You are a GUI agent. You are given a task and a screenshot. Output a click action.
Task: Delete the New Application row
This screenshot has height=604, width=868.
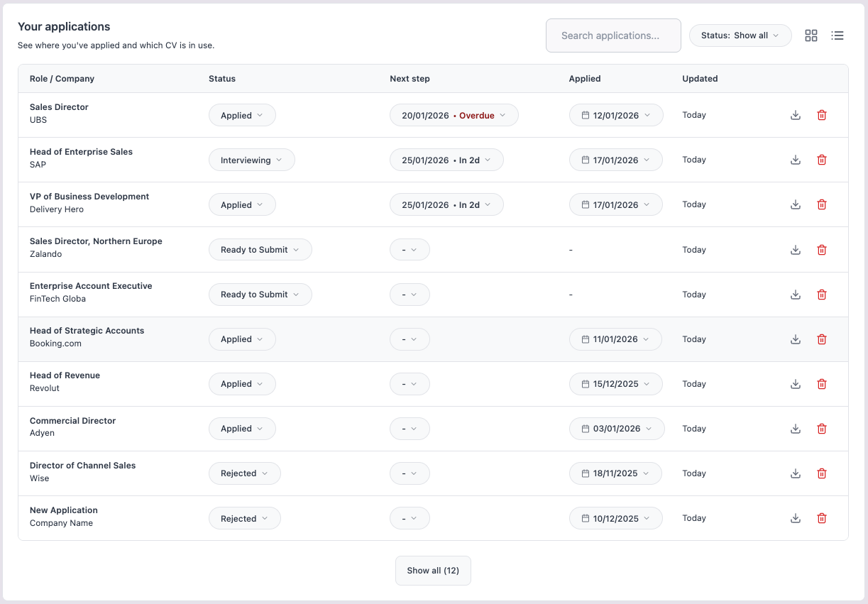pyautogui.click(x=821, y=518)
